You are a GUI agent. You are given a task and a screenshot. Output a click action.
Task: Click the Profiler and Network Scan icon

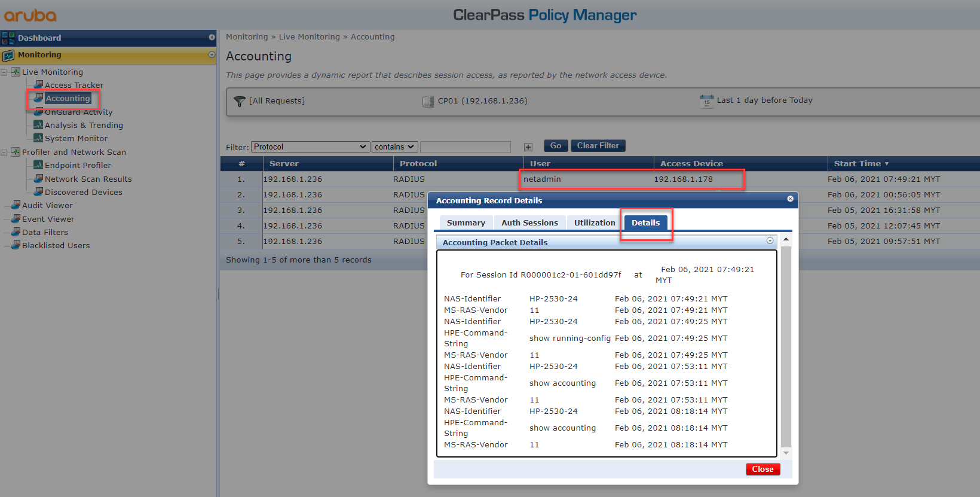click(16, 152)
